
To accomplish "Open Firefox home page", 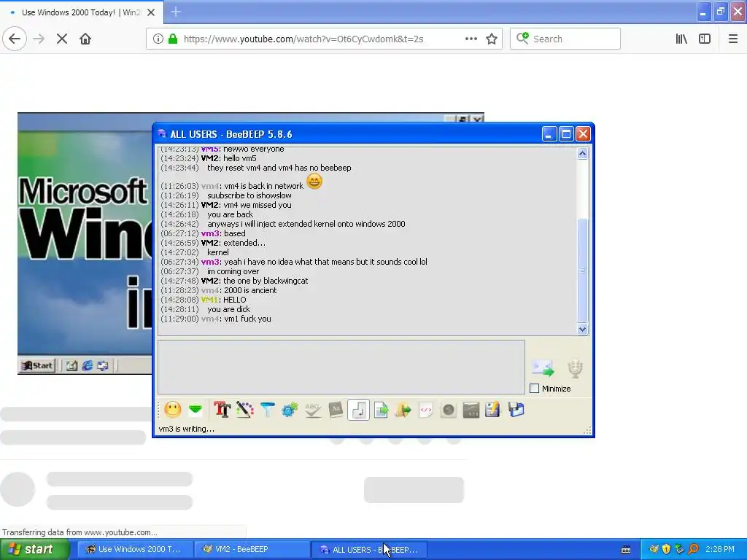I will pyautogui.click(x=85, y=39).
